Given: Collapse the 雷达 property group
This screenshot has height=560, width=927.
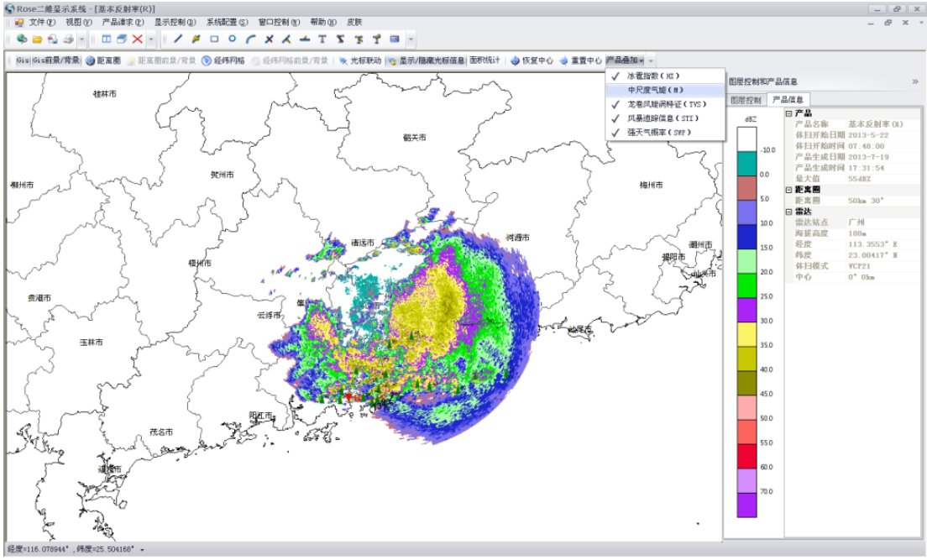Looking at the screenshot, I should tap(788, 212).
